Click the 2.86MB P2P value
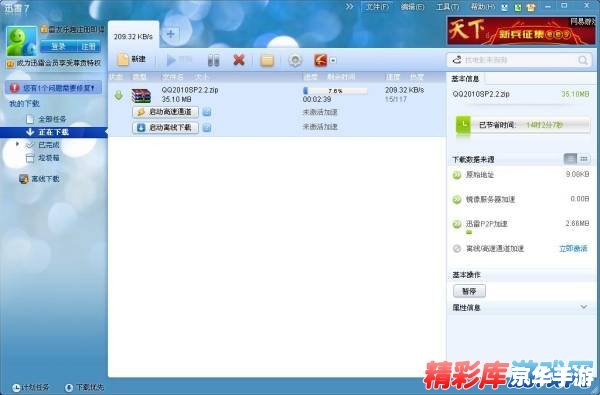The image size is (600, 395). pyautogui.click(x=577, y=224)
